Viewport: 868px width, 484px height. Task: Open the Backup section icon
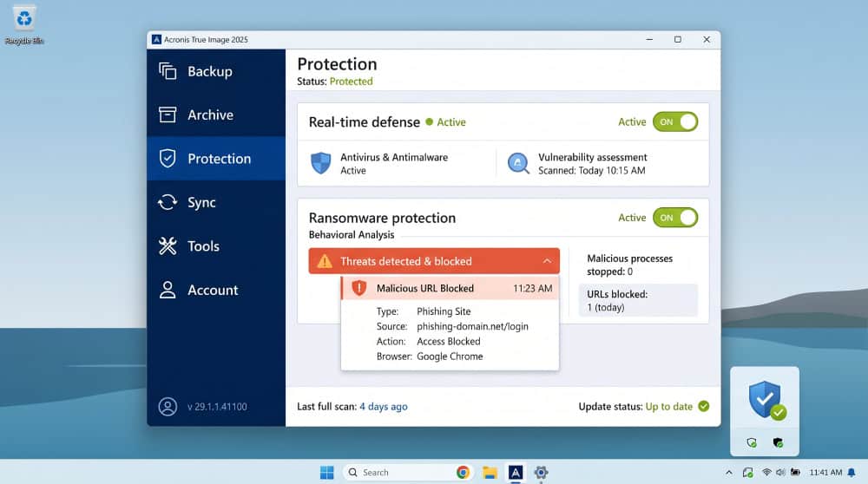click(x=168, y=71)
